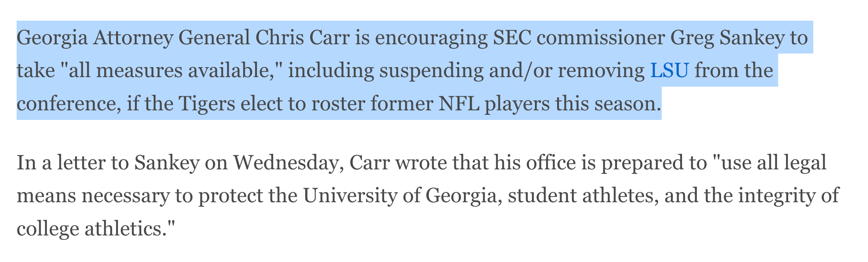Open the LSU hyperlink

[x=669, y=70]
